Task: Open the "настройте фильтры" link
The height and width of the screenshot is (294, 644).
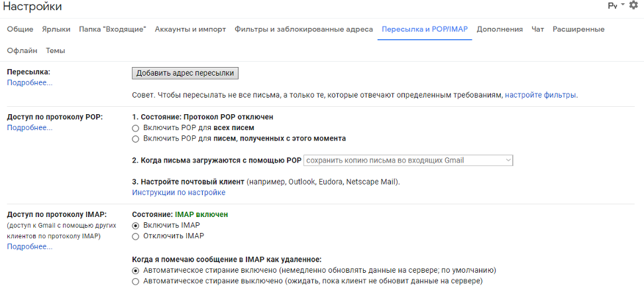Action: (x=540, y=95)
